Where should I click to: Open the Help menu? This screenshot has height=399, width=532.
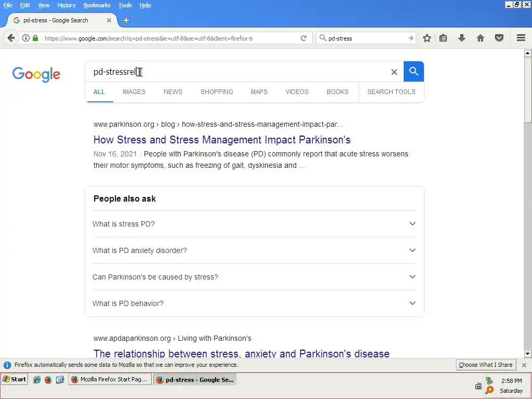pos(145,5)
